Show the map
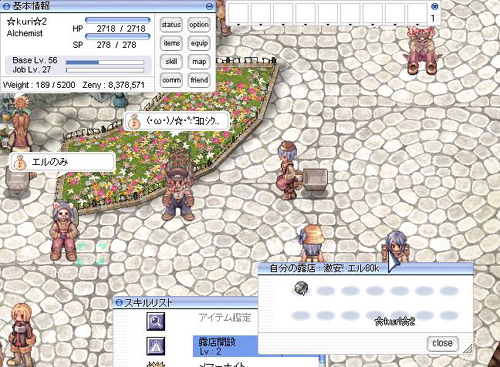 (x=199, y=62)
